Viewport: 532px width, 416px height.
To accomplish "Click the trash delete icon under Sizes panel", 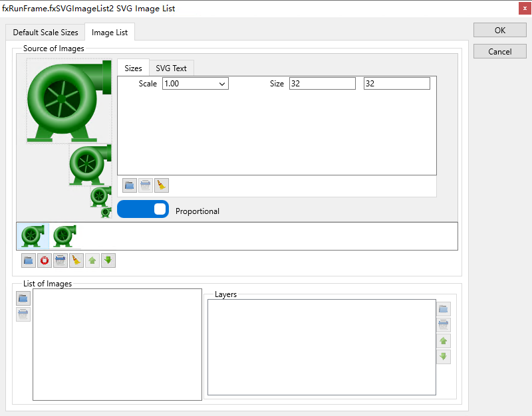I will [x=145, y=185].
